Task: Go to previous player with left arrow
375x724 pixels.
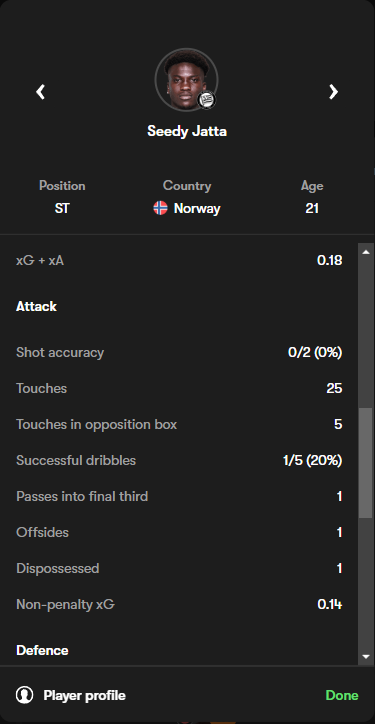Action: click(41, 92)
